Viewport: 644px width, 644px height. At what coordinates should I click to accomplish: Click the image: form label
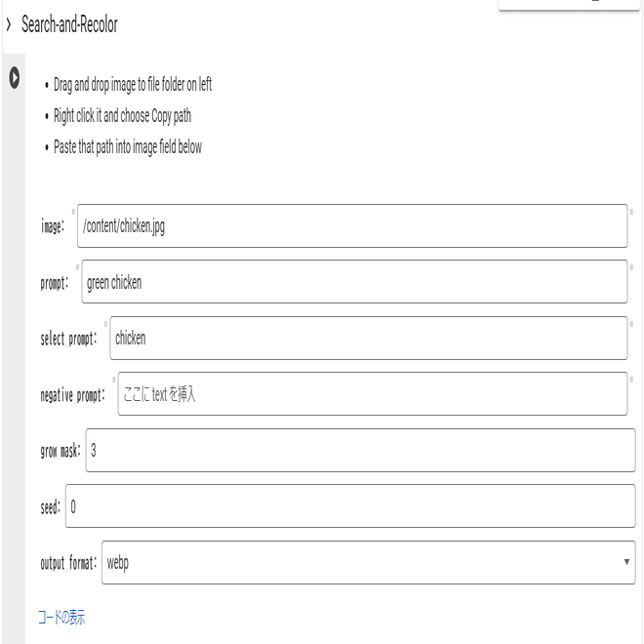(x=53, y=226)
